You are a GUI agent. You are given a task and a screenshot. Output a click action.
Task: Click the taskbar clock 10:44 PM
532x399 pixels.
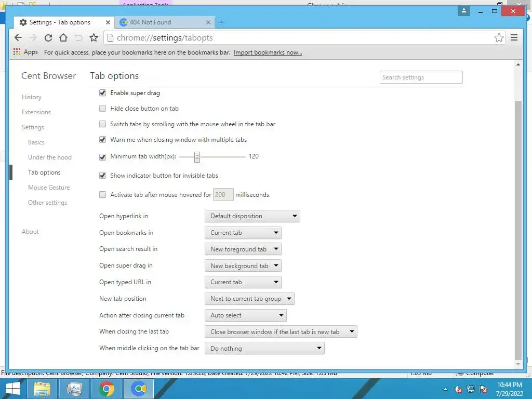click(x=509, y=385)
